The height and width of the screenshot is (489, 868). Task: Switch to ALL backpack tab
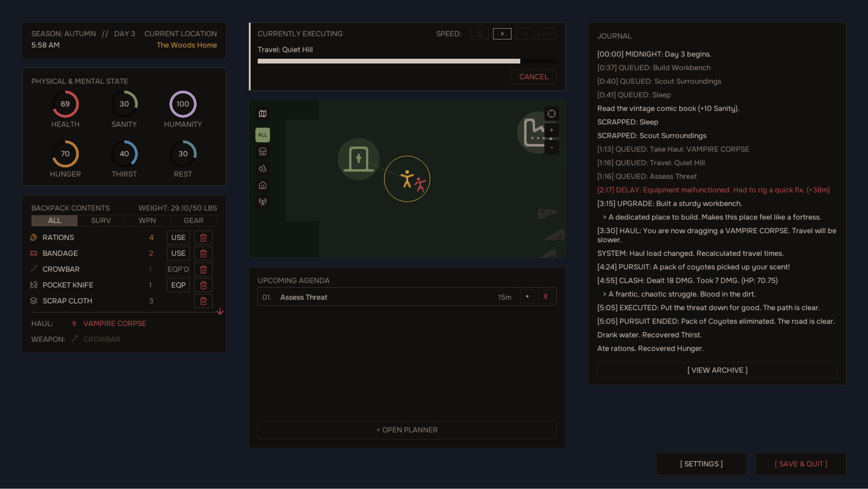pyautogui.click(x=54, y=221)
